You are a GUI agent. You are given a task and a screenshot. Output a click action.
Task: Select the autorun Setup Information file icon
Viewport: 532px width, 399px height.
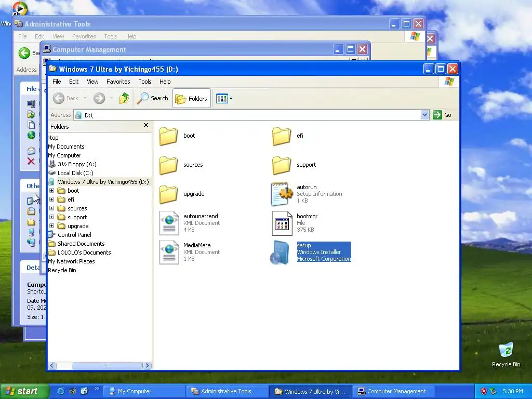[282, 194]
